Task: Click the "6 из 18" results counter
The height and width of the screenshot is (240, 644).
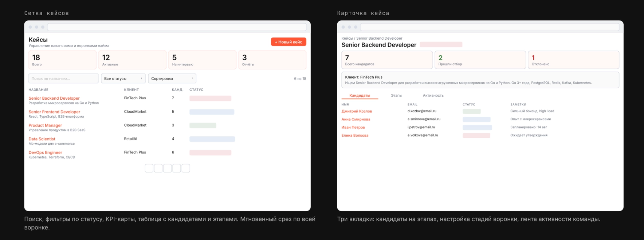Action: coord(300,79)
